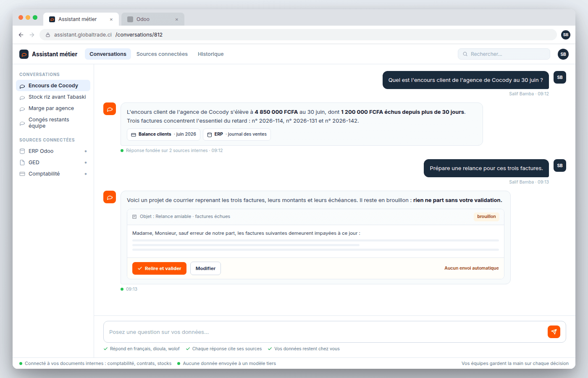588x378 pixels.
Task: Click the Comptabilité status dot
Action: pos(86,174)
